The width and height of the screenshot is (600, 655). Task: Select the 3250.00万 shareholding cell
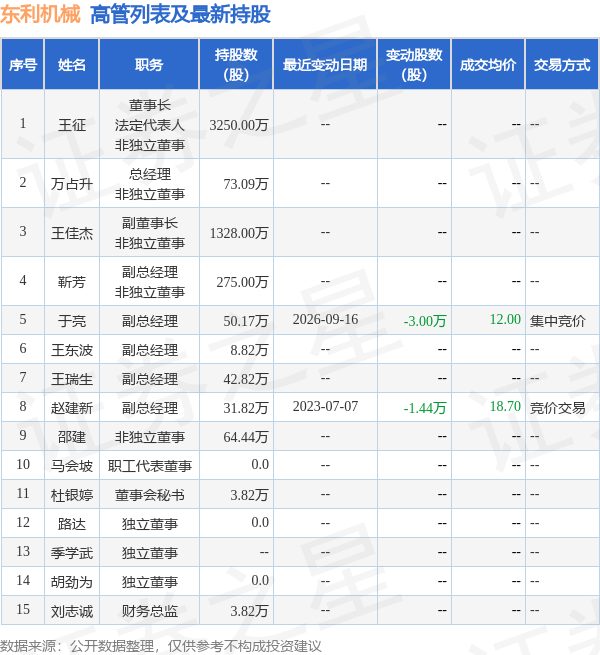[x=239, y=124]
